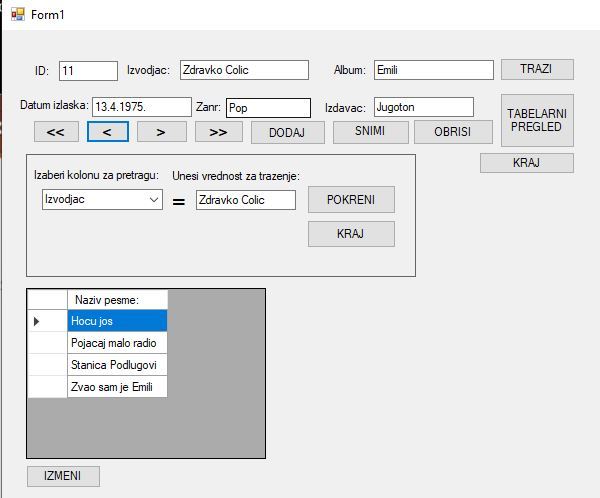Click the TRAZI search button
Viewport: 600px width, 498px height.
click(537, 70)
